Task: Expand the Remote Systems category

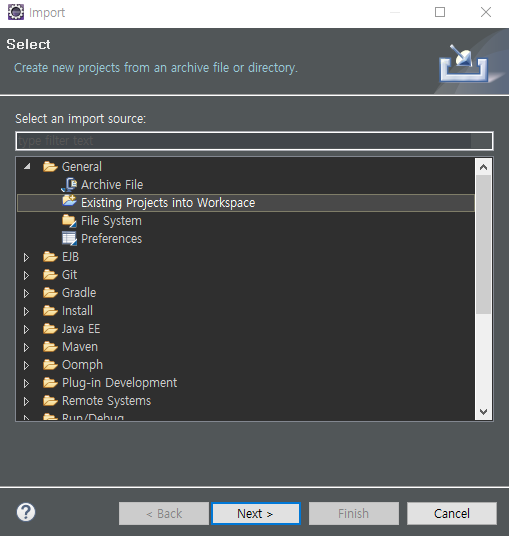Action: tap(26, 401)
